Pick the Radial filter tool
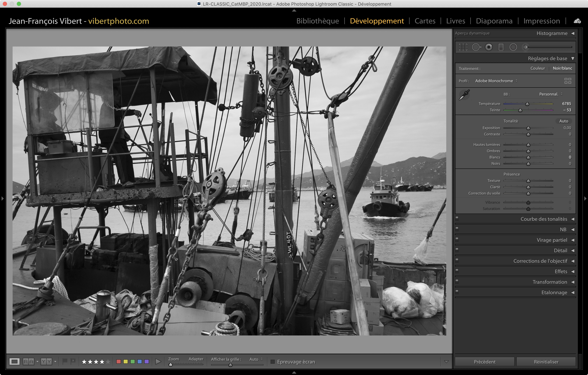588x375 pixels. [x=513, y=47]
